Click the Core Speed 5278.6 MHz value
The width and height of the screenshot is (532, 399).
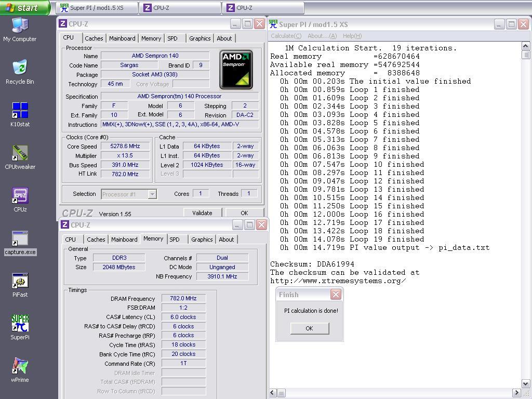[x=125, y=146]
